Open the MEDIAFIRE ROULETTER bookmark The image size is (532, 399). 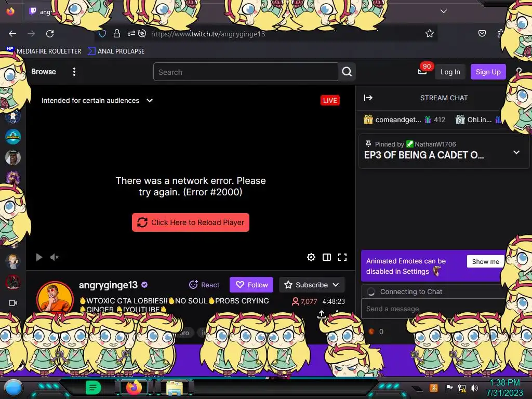pyautogui.click(x=44, y=51)
